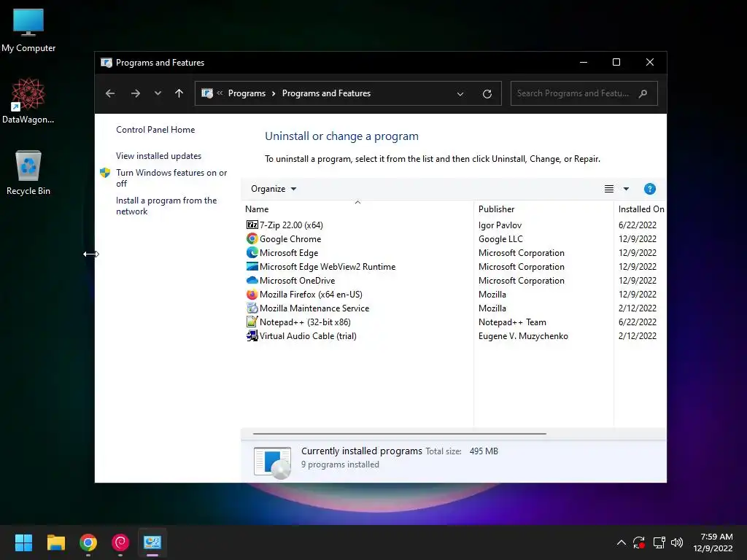747x560 pixels.
Task: Click Programs in the breadcrumb path
Action: 247,93
